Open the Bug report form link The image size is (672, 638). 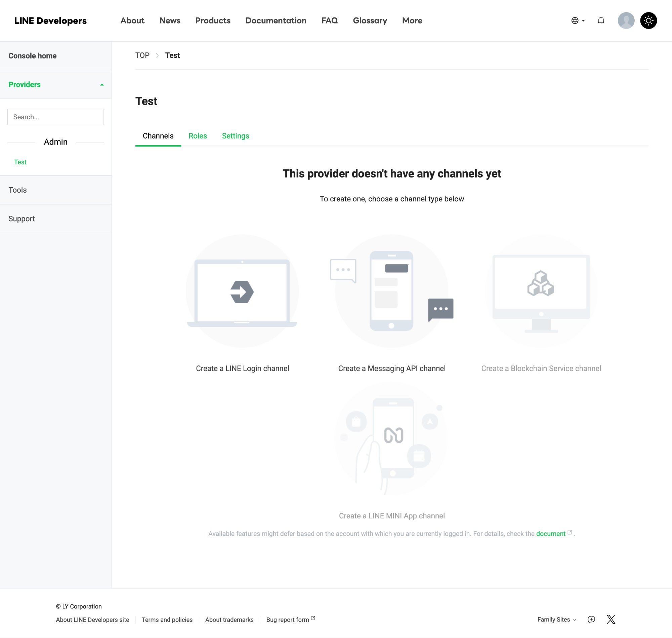pos(288,620)
